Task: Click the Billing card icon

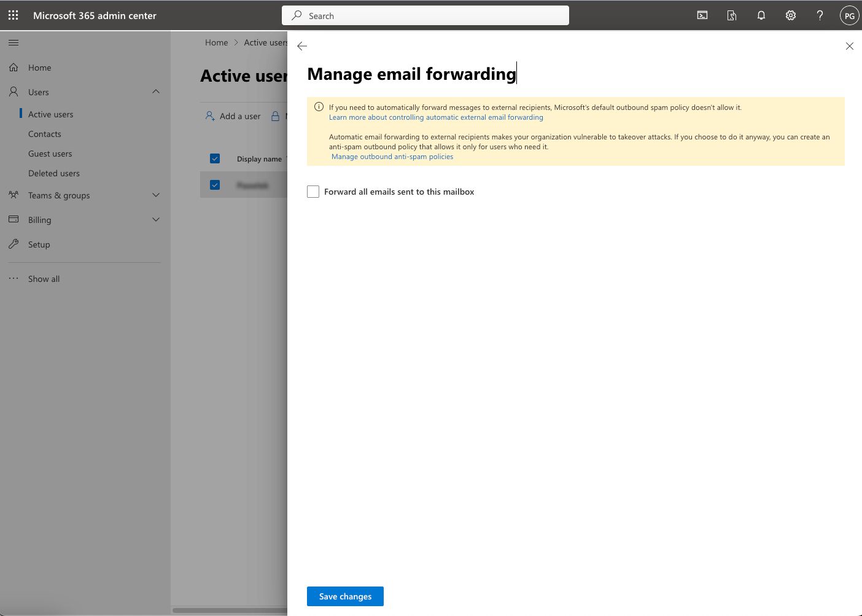Action: pyautogui.click(x=14, y=219)
